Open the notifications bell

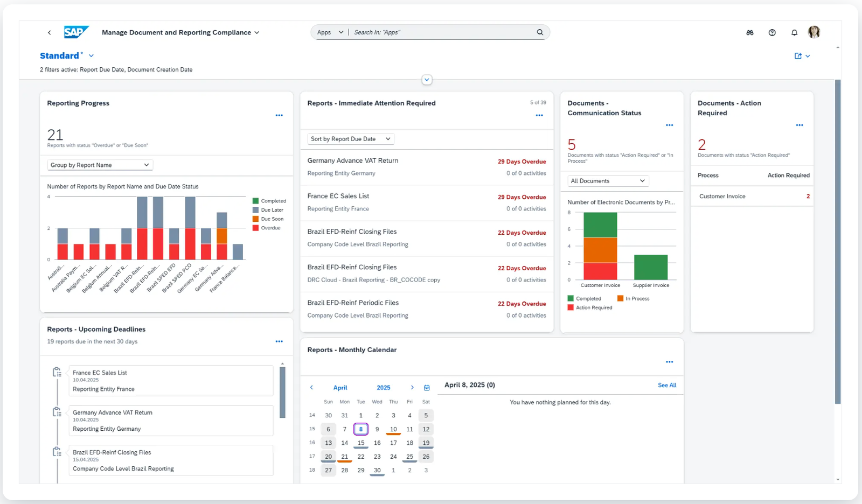pos(794,33)
